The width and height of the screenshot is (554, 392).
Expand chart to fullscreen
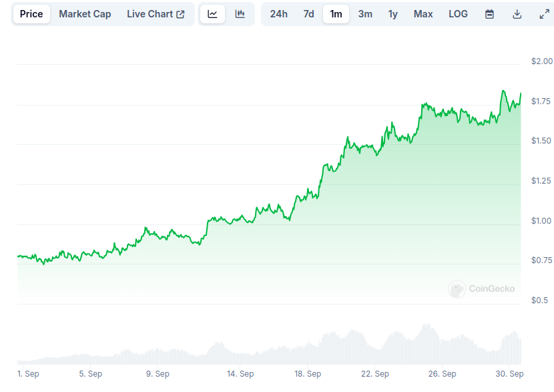tap(544, 14)
